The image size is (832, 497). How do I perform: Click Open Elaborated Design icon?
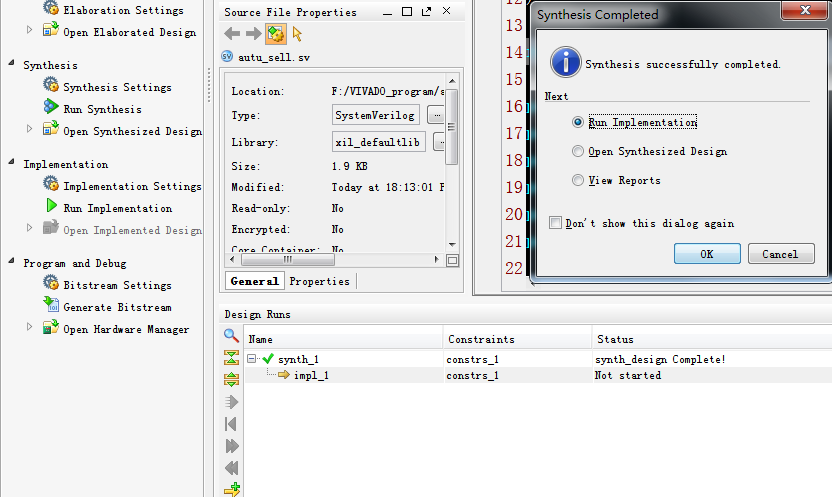51,30
